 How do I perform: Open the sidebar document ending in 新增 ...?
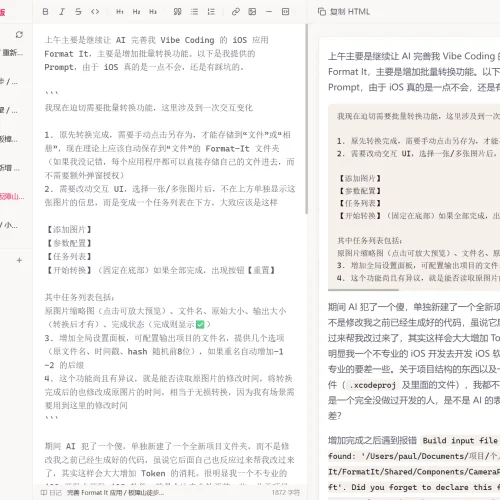pyautogui.click(x=10, y=168)
